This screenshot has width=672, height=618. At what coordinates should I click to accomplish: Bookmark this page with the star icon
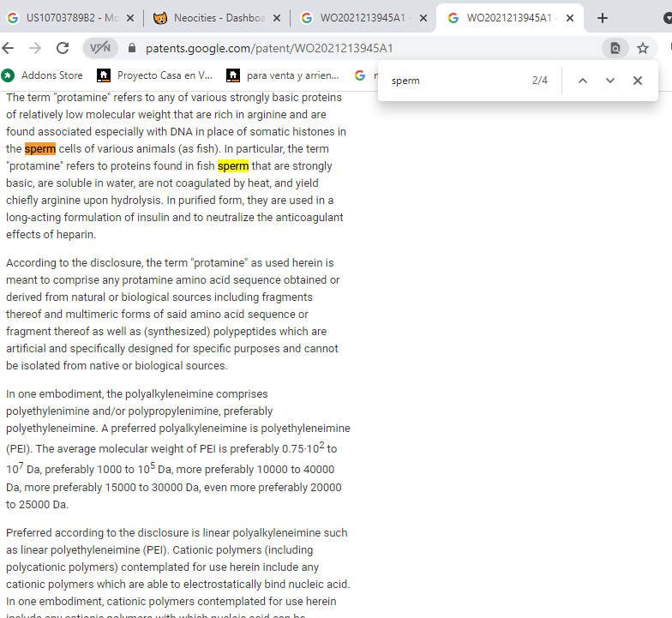(x=643, y=48)
